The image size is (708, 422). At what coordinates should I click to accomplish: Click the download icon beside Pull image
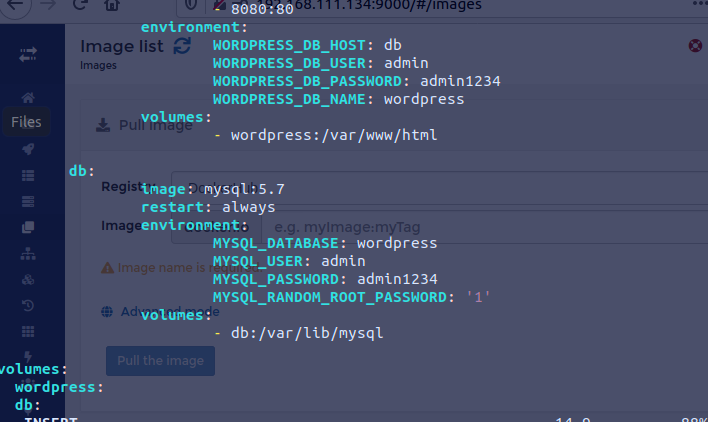click(103, 125)
